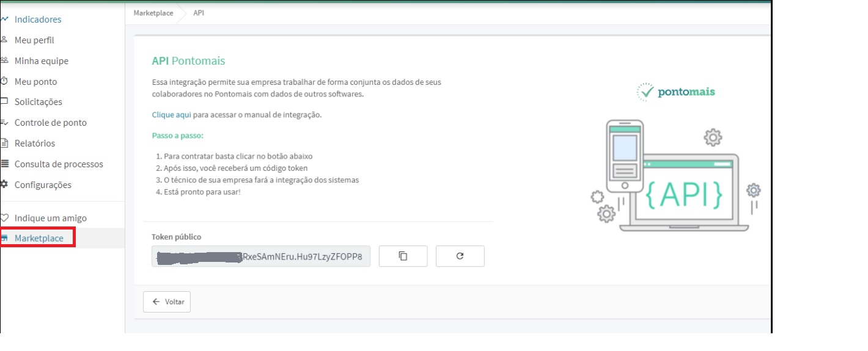This screenshot has height=351, width=868.
Task: Click the pontomais logo
Action: 675,92
